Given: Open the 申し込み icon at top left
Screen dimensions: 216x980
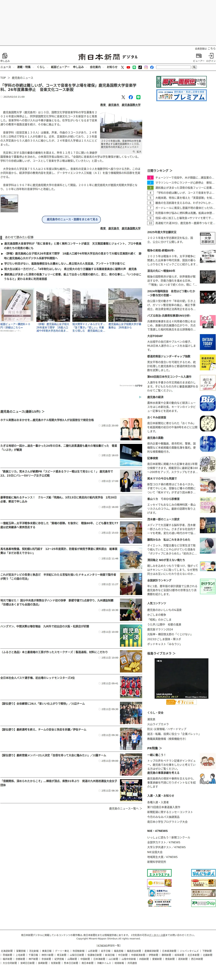Looking at the screenshot, I should [5, 57].
